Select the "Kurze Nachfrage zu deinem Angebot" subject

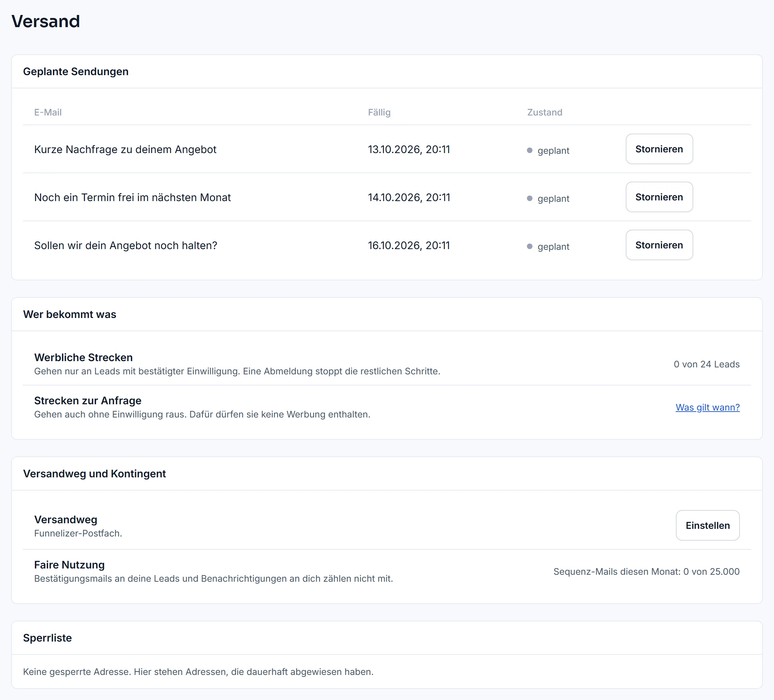(x=125, y=149)
